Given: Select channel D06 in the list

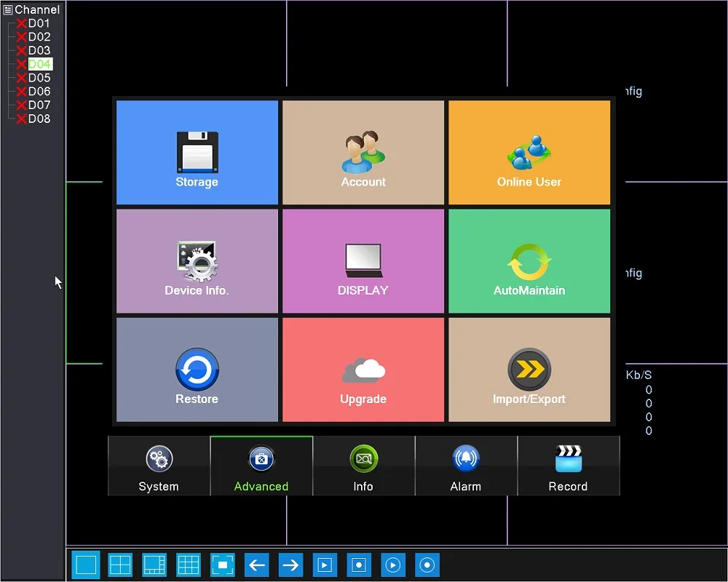Looking at the screenshot, I should coord(39,92).
